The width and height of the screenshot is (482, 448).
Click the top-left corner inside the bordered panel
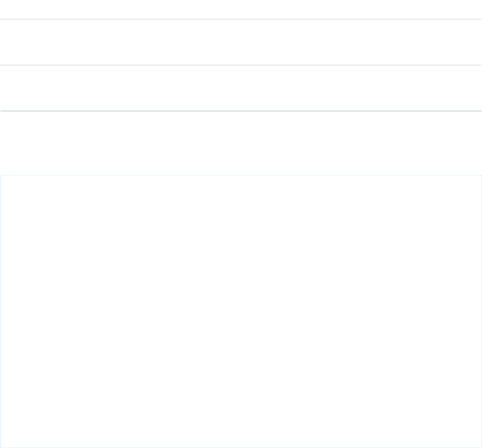[x=5, y=179]
